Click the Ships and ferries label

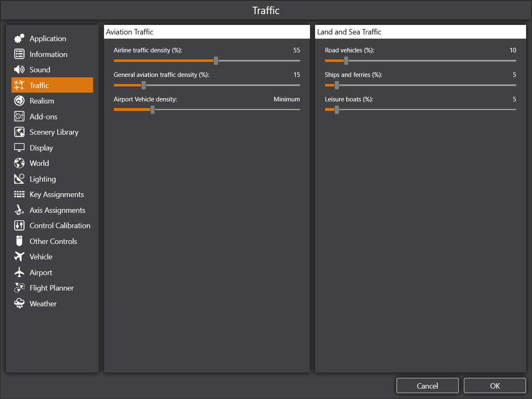click(x=354, y=75)
